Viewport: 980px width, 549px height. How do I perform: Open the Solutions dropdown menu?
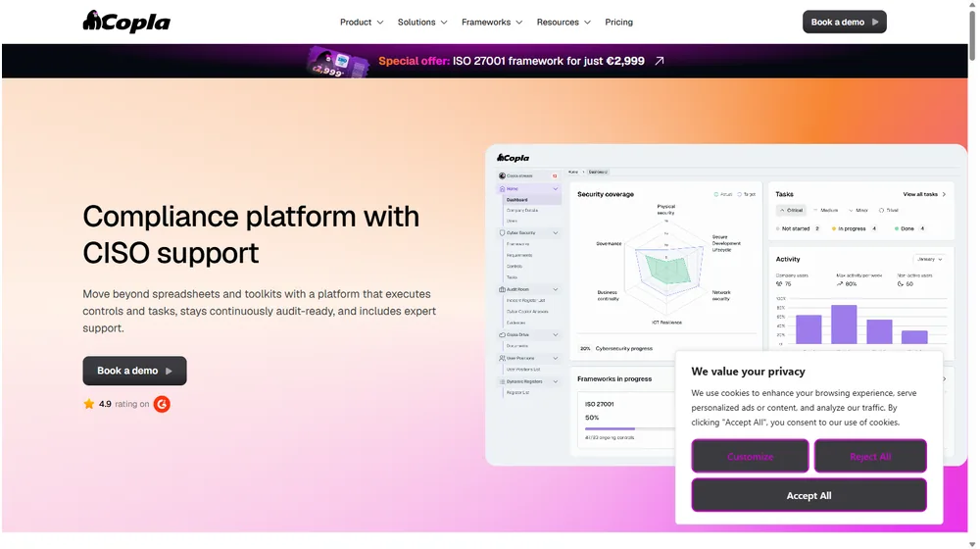coord(422,22)
